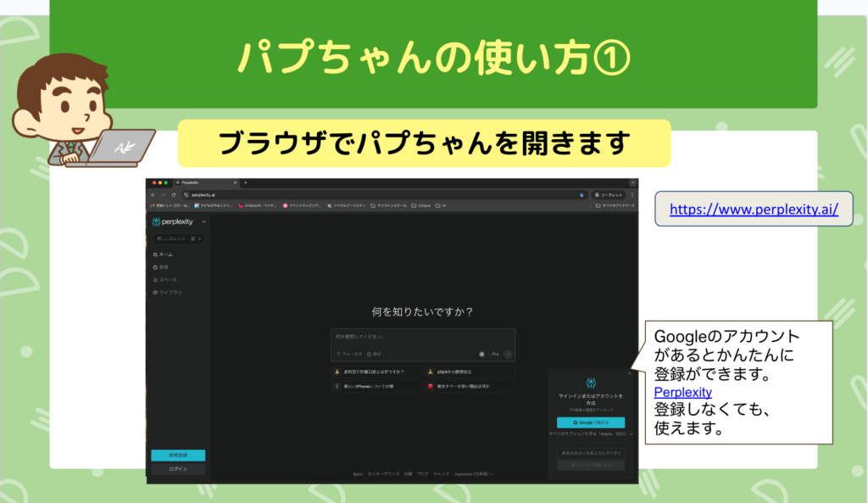This screenshot has height=503, width=868.
Task: Open the エンタープライズ footer link
Action: [384, 474]
